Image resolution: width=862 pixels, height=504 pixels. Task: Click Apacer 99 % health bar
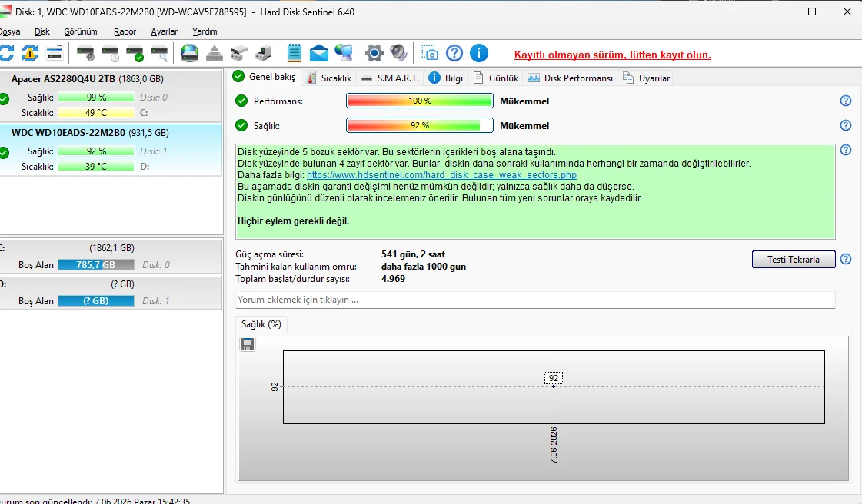coord(95,97)
